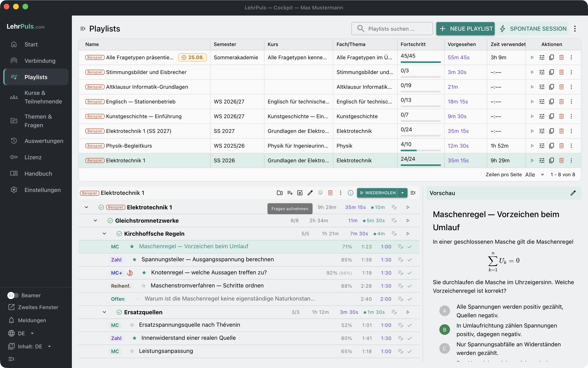The image size is (588, 368).
Task: Open the Verbindung page
Action: click(x=36, y=61)
